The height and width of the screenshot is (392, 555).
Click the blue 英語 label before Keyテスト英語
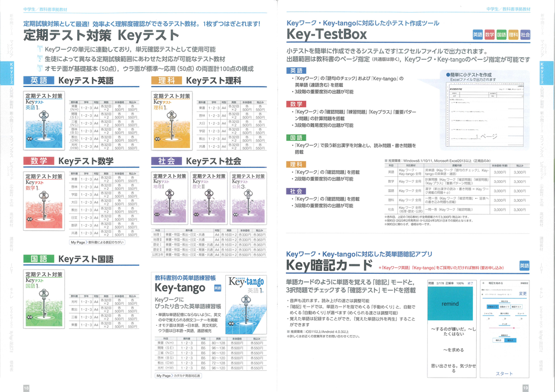[39, 80]
